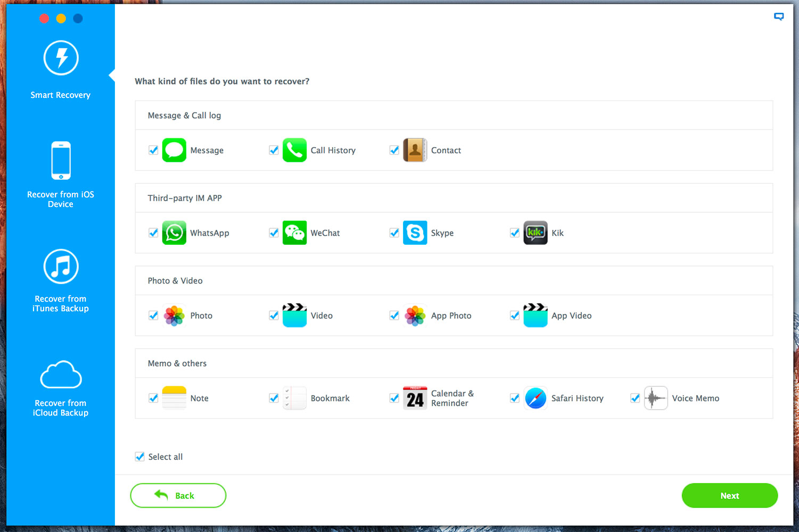This screenshot has height=532, width=799.
Task: Click the Voice Memo label text
Action: pyautogui.click(x=695, y=398)
